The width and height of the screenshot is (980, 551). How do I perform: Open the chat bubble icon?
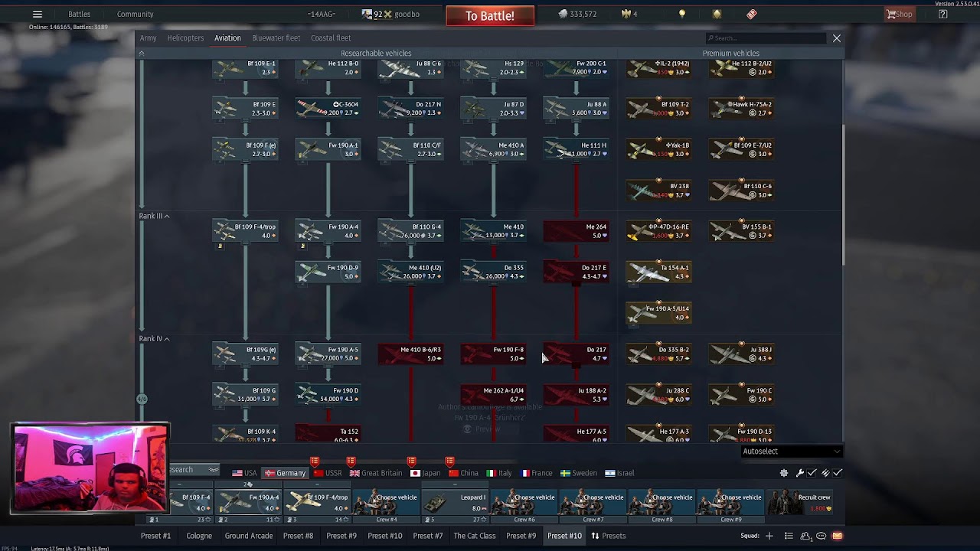822,536
